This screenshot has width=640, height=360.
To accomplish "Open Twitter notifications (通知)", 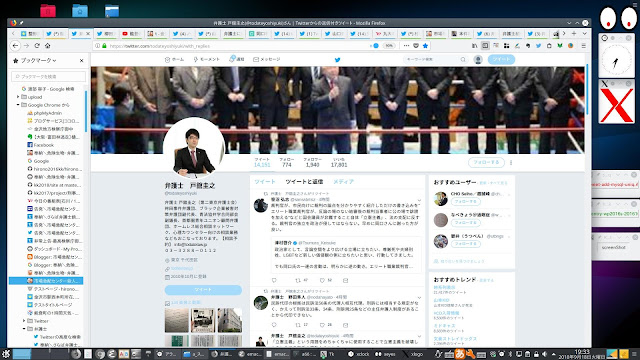I will (236, 59).
